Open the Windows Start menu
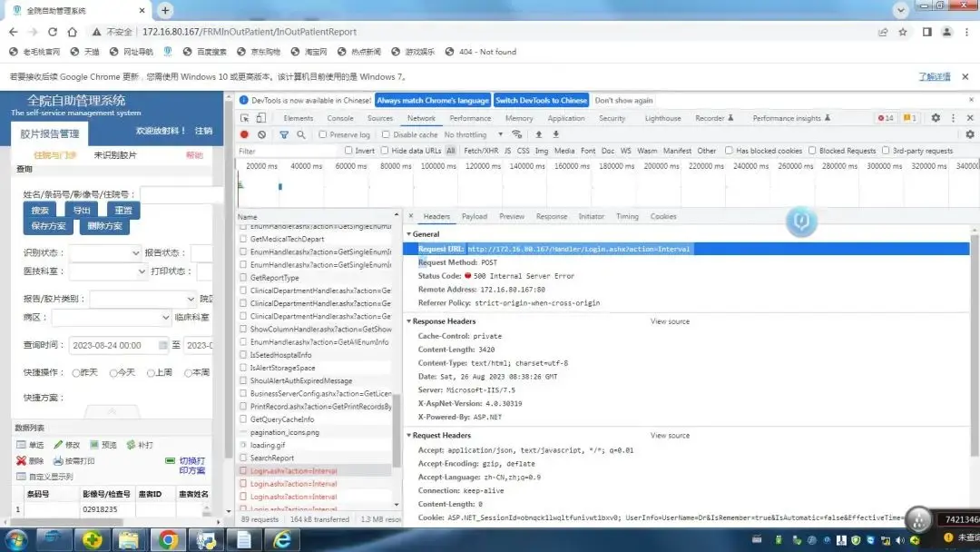The image size is (980, 552). 15,540
